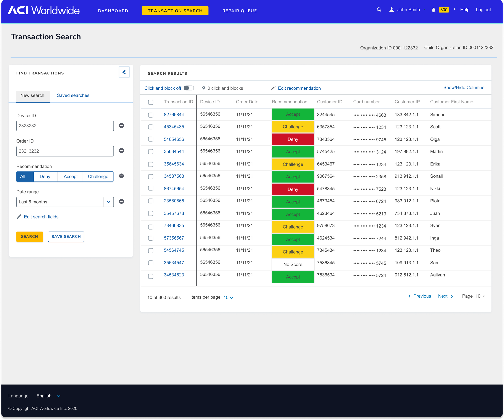Viewport: 504px width, 420px height.
Task: Click the search magnifier icon in header
Action: pos(379,10)
